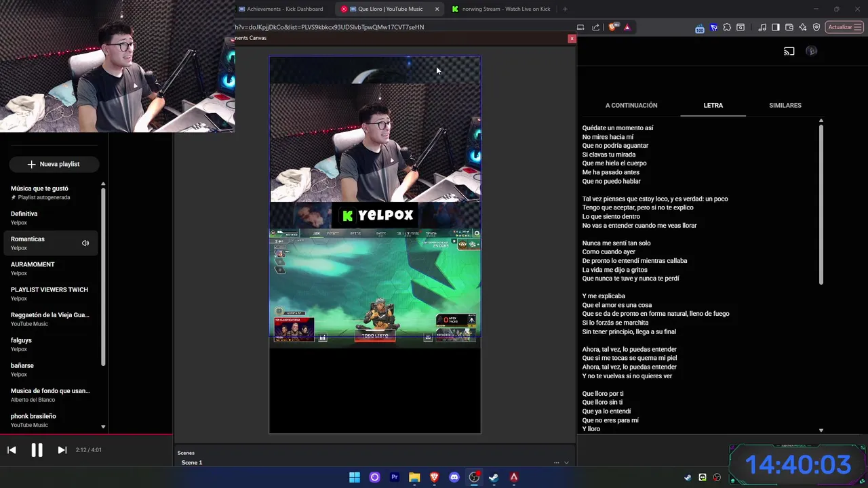
Task: Open the Musica de fondo que usan playlist
Action: 51,395
